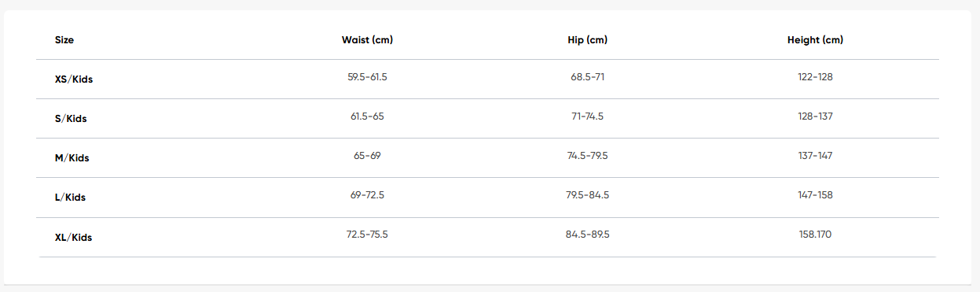Click height value 158.170 for XL/Kids
Image resolution: width=980 pixels, height=292 pixels.
tap(815, 235)
